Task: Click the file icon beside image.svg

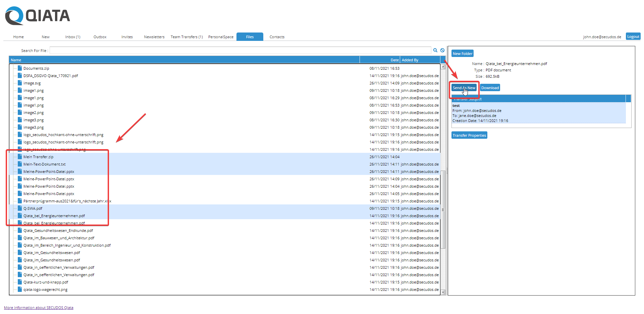Action: [x=20, y=83]
